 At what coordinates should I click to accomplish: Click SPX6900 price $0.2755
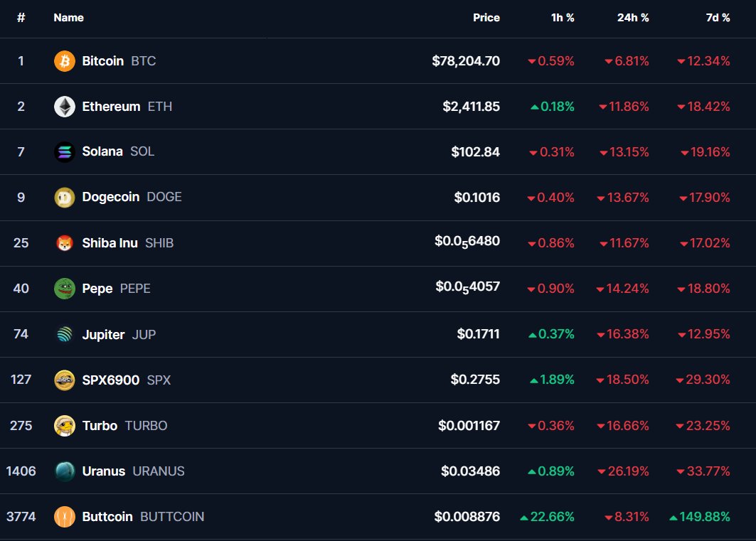tap(475, 380)
